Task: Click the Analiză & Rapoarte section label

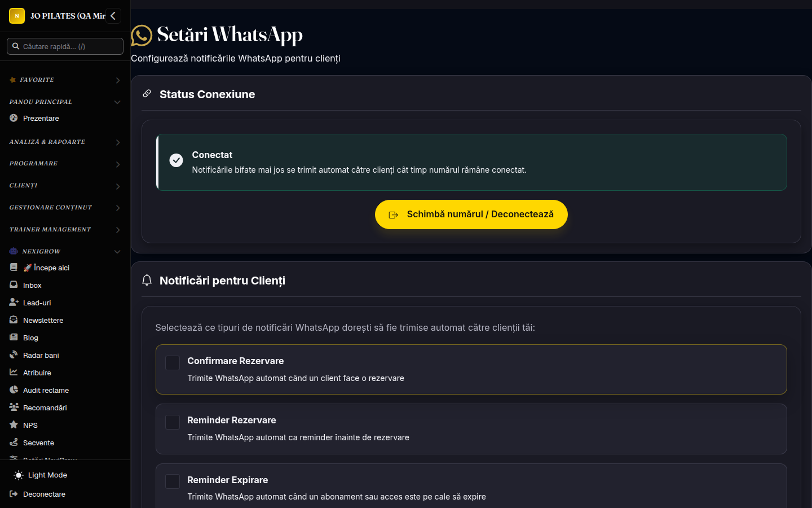Action: pyautogui.click(x=47, y=142)
